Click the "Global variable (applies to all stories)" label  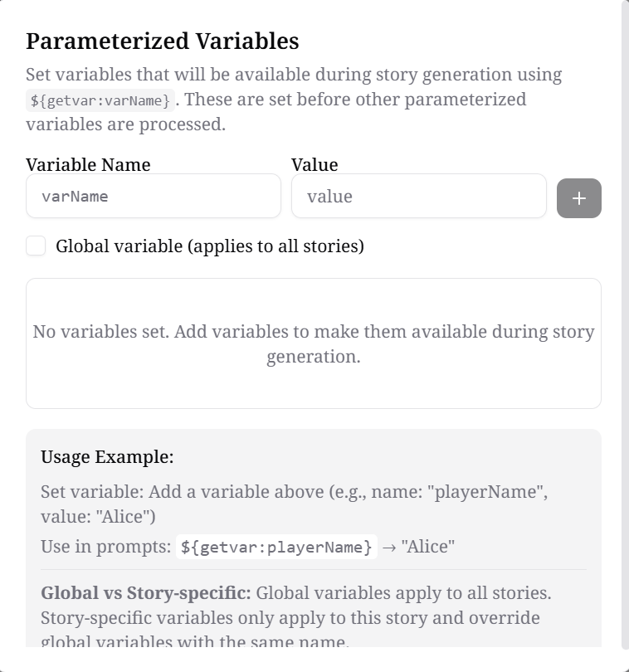(210, 246)
